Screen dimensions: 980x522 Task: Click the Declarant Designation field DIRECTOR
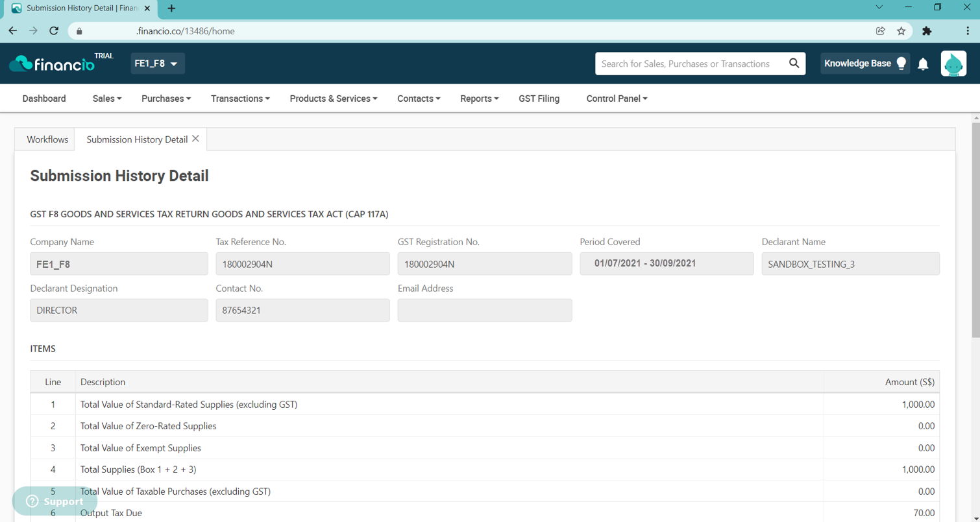click(x=119, y=310)
